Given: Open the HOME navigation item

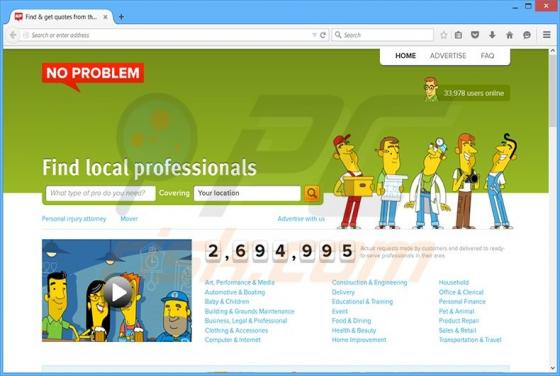Looking at the screenshot, I should click(x=405, y=56).
